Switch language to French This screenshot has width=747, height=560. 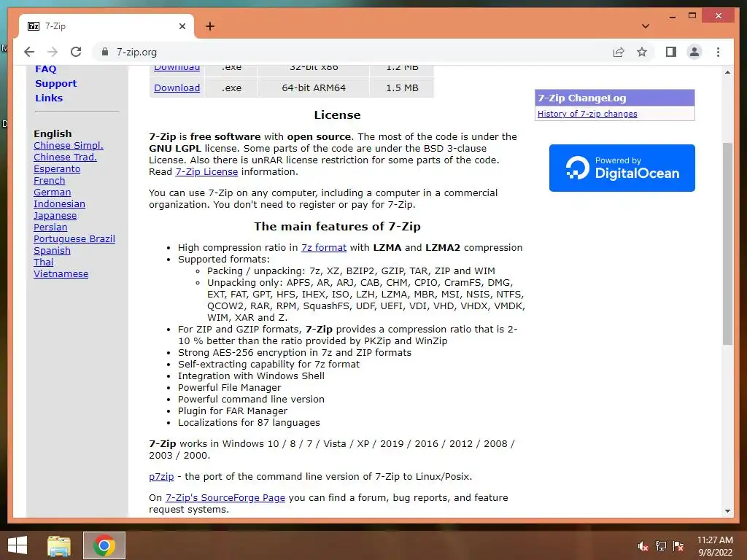coord(49,181)
